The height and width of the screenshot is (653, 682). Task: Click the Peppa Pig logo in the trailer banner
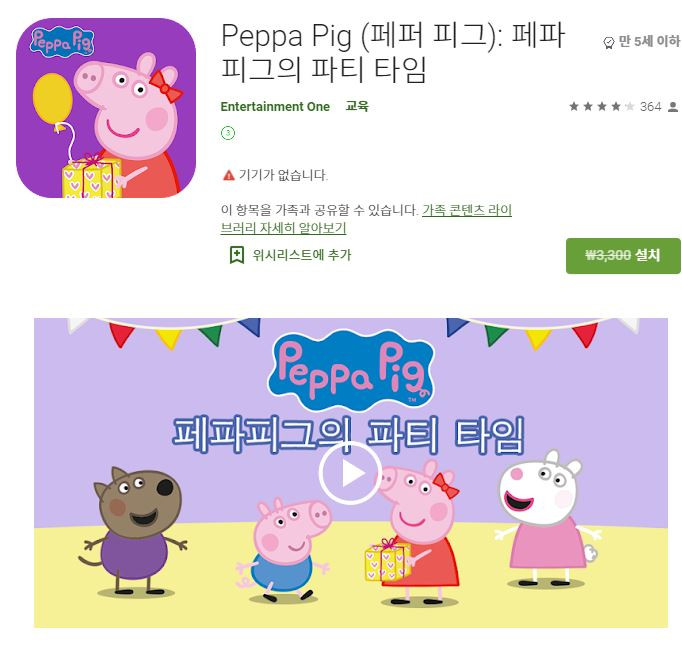tap(351, 370)
